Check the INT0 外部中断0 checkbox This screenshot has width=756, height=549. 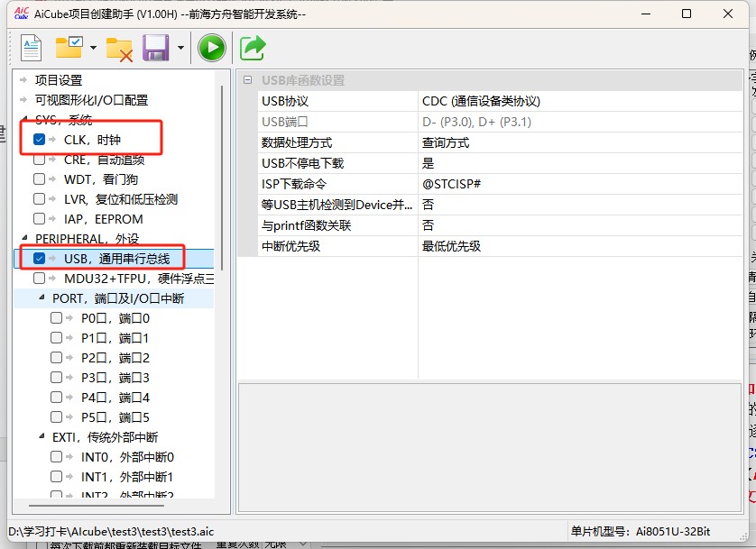(57, 456)
